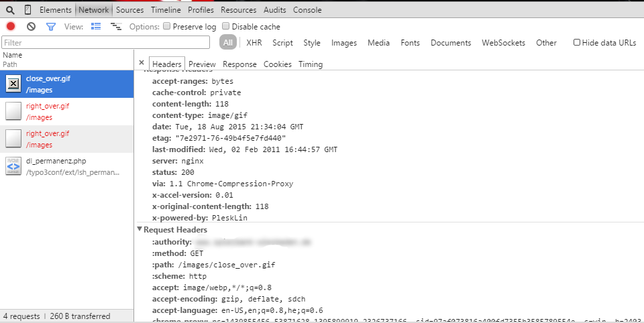Screen dimensions: 644x323
Task: Switch to large request rows view icon
Action: click(x=95, y=27)
